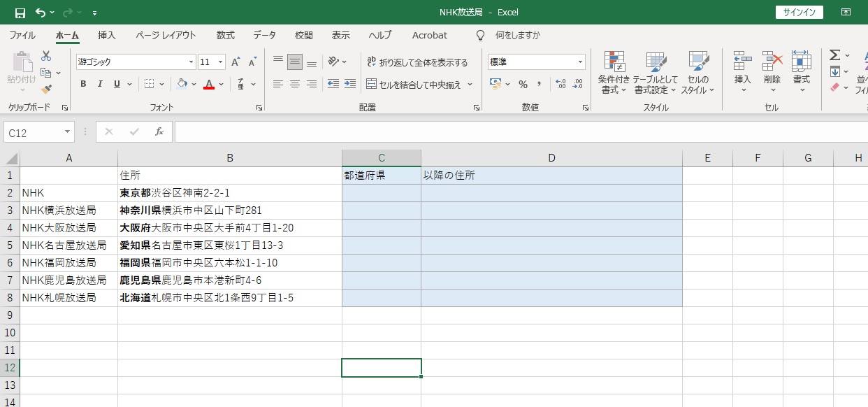Align text to the top
Screen dimensions: 868x407
click(x=278, y=62)
